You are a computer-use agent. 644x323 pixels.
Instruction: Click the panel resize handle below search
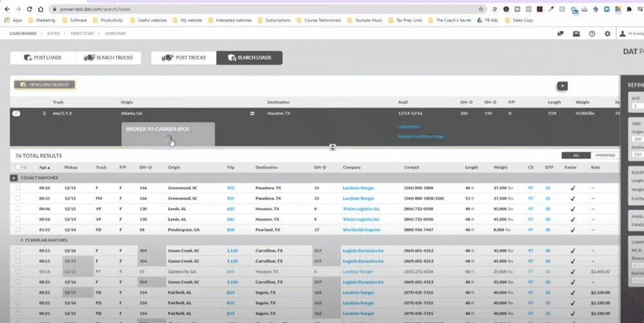[x=333, y=147]
